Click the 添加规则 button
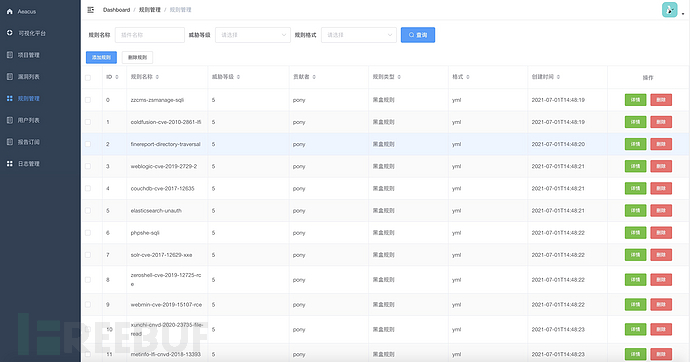This screenshot has height=362, width=690. point(101,57)
